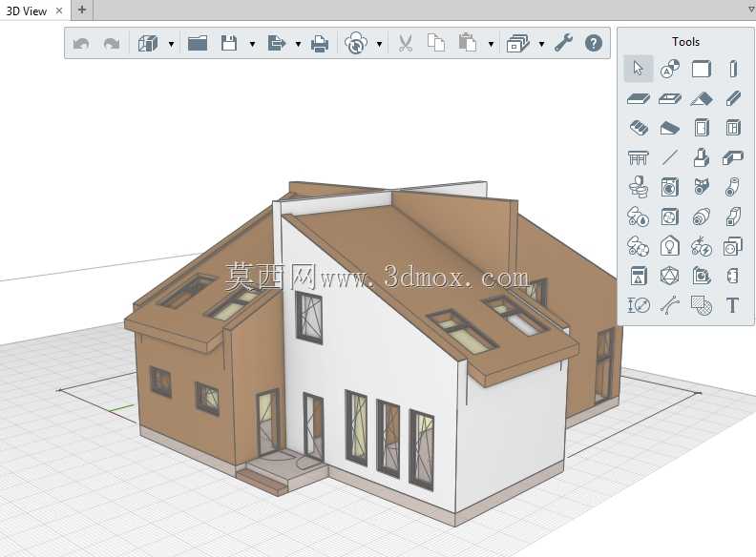Choose the fan Mechanical equipment tool
756x557 pixels.
[x=670, y=217]
